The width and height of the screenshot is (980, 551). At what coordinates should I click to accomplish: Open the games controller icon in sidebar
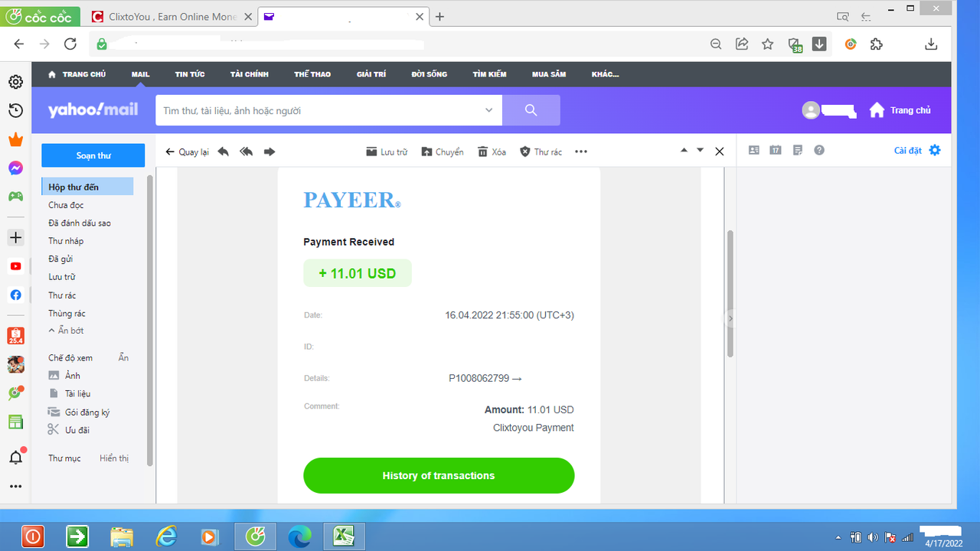coord(15,197)
